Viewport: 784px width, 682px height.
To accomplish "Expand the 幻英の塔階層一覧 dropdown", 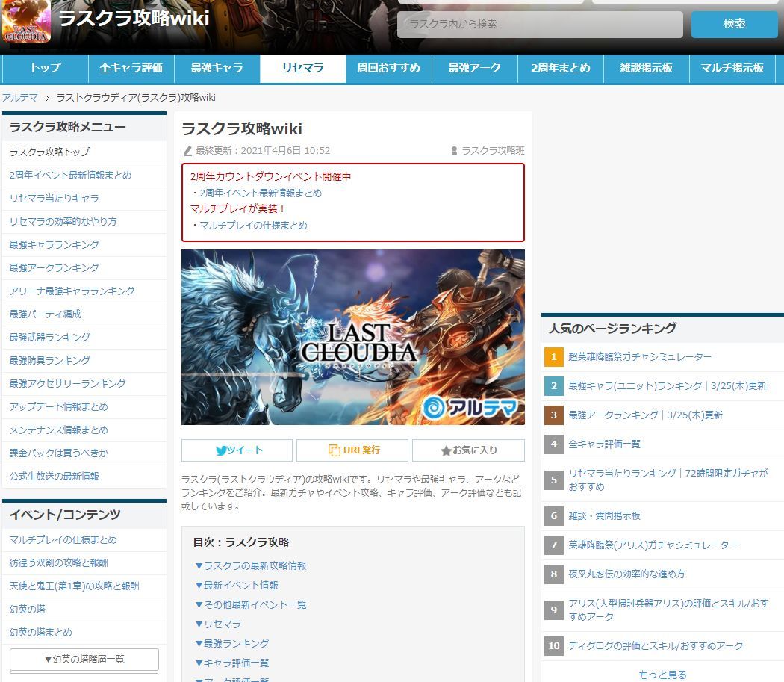I will pyautogui.click(x=84, y=659).
